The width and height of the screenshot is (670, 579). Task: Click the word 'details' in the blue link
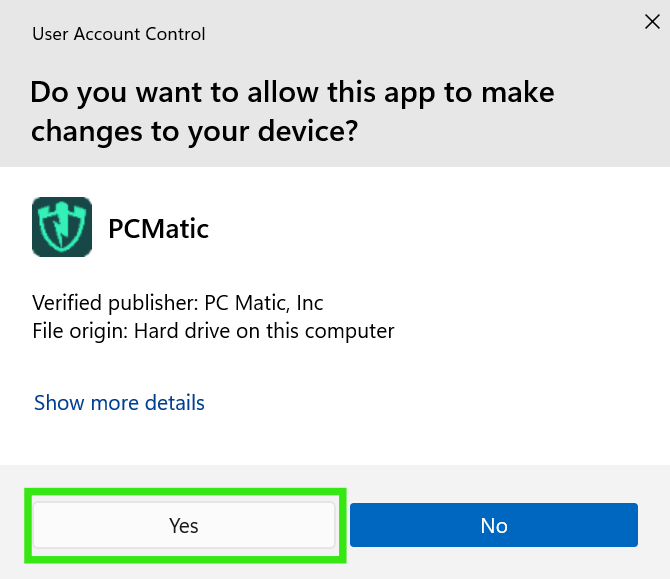coord(175,403)
